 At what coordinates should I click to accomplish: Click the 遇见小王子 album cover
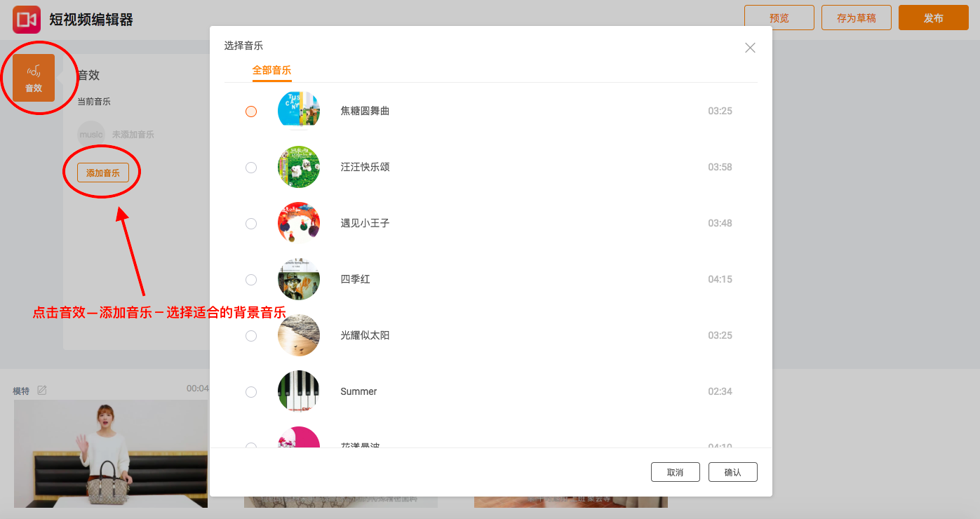click(x=299, y=223)
